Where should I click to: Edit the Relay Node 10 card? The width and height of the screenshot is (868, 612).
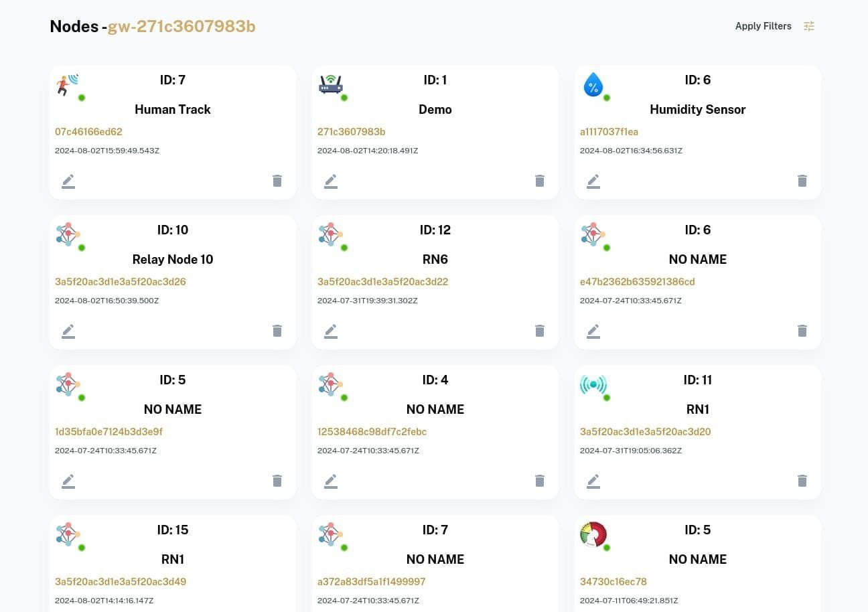[x=68, y=331]
